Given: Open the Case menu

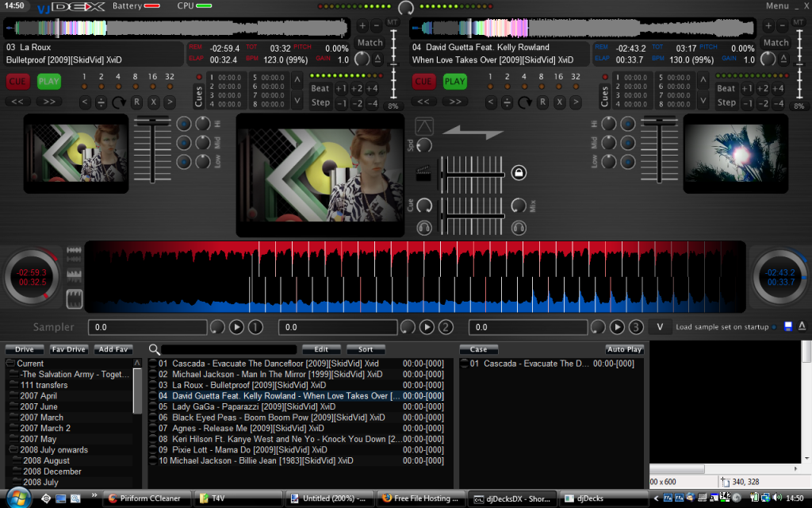Looking at the screenshot, I should point(478,349).
